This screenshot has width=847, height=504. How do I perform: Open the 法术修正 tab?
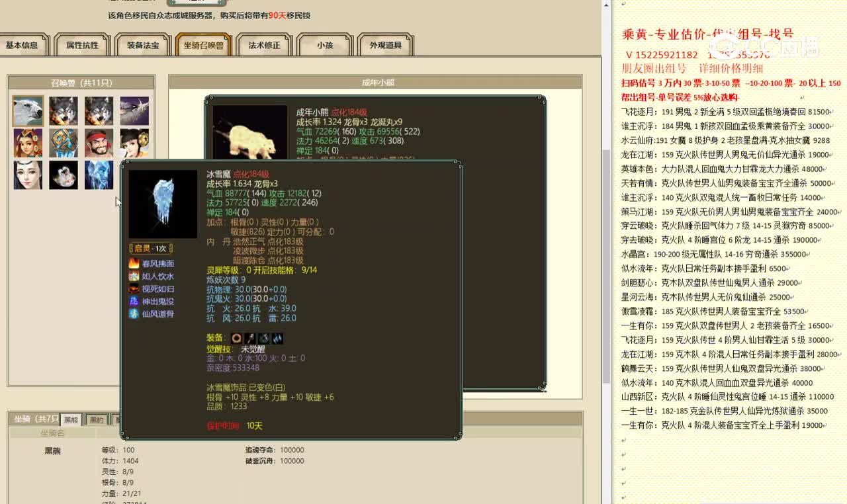pyautogui.click(x=264, y=45)
